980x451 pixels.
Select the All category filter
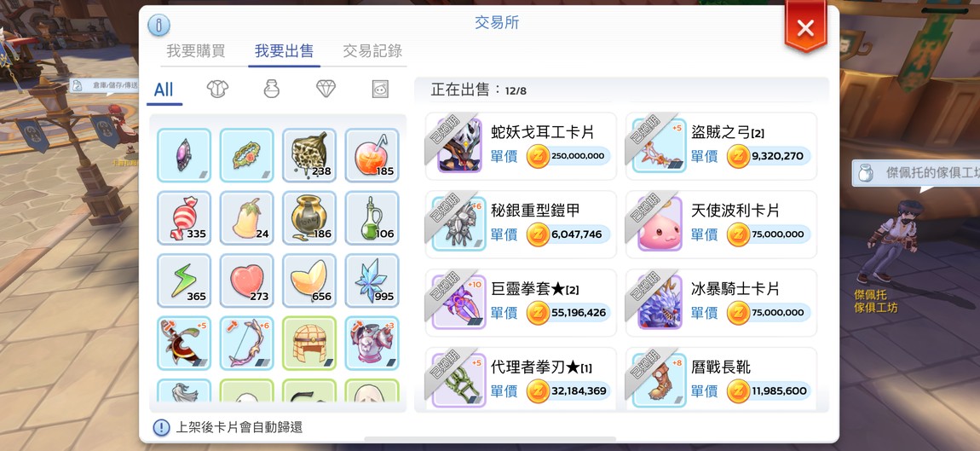pyautogui.click(x=164, y=90)
